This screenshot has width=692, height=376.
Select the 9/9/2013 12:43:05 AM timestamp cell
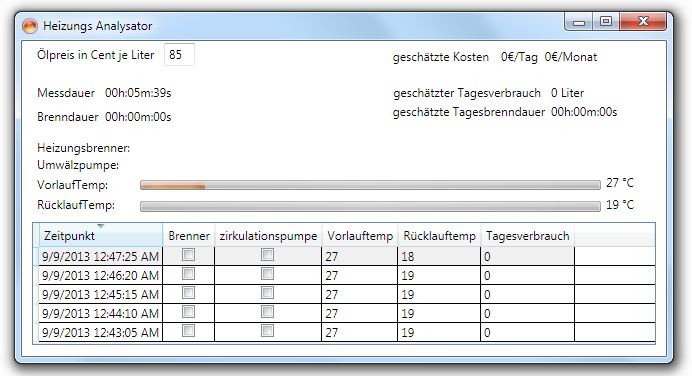[101, 332]
